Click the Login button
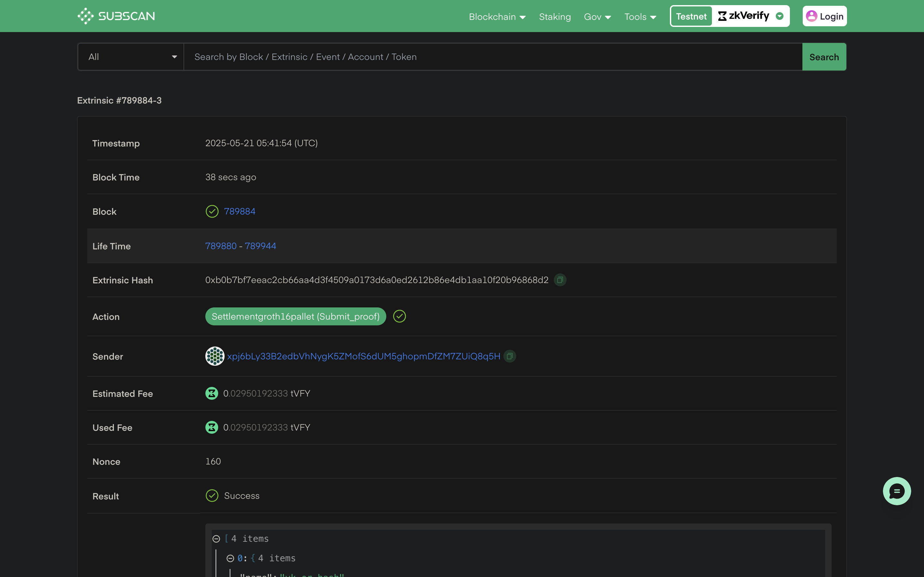The width and height of the screenshot is (924, 577). 824,16
